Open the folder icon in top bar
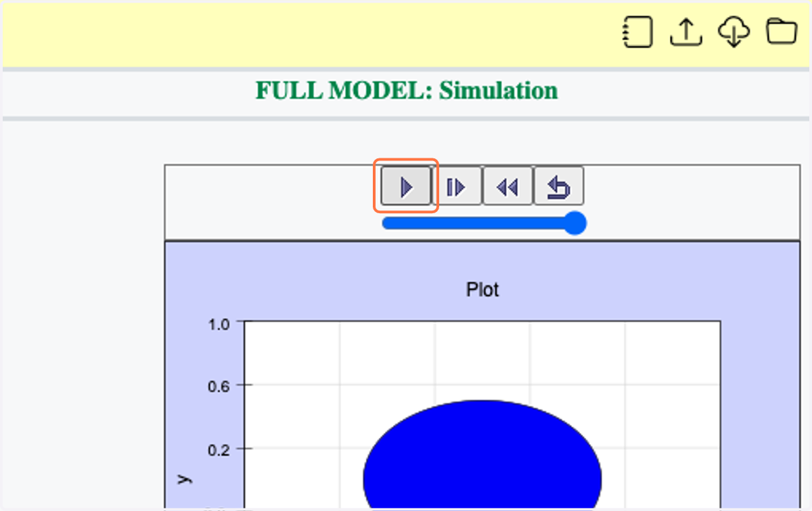This screenshot has height=511, width=812. pos(782,31)
